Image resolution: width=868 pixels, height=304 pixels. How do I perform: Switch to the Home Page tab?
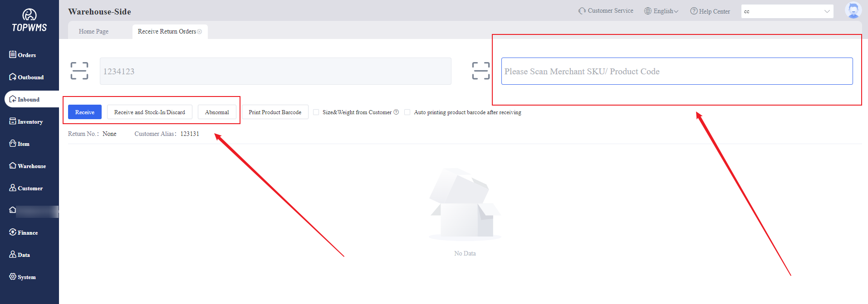(x=93, y=32)
